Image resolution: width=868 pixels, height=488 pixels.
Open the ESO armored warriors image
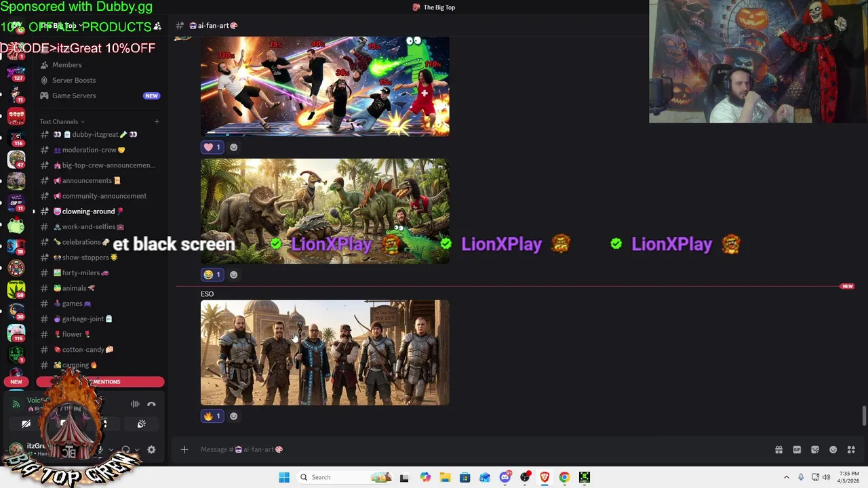pyautogui.click(x=325, y=353)
